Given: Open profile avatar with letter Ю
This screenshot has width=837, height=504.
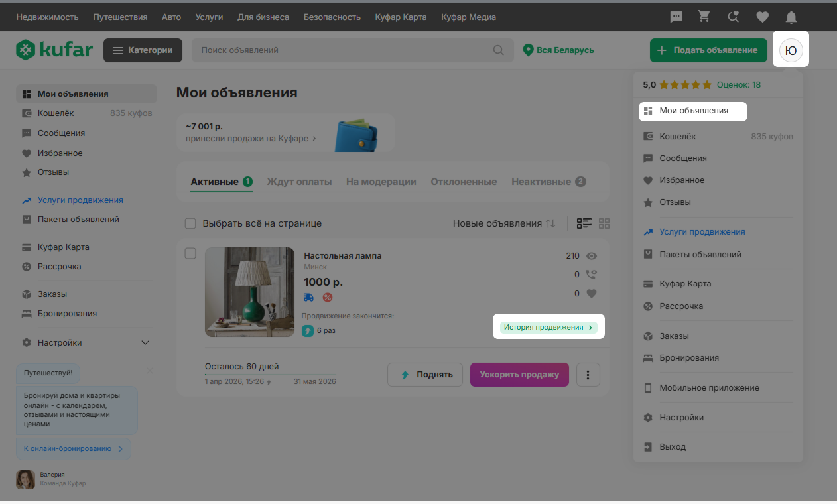Looking at the screenshot, I should 791,50.
